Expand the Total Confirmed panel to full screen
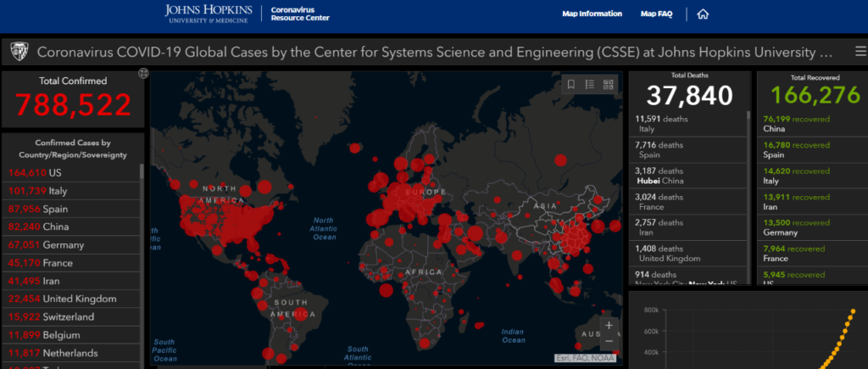868x369 pixels. tap(143, 73)
